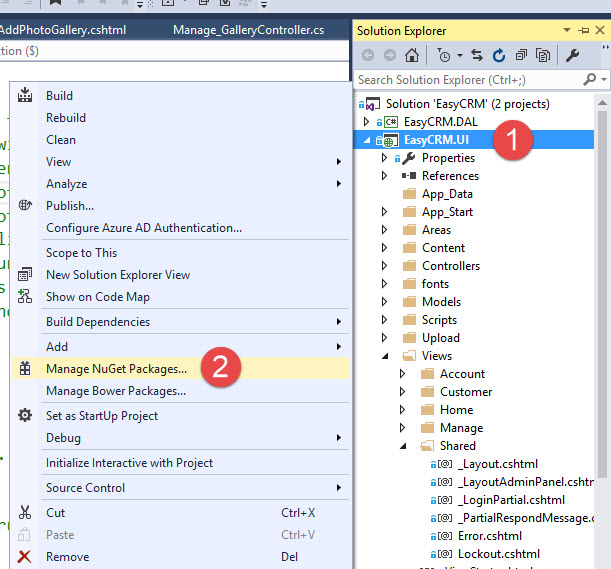Click the Solution 'EasyCRM' icon
Viewport: 611px width, 569px height.
click(x=373, y=104)
